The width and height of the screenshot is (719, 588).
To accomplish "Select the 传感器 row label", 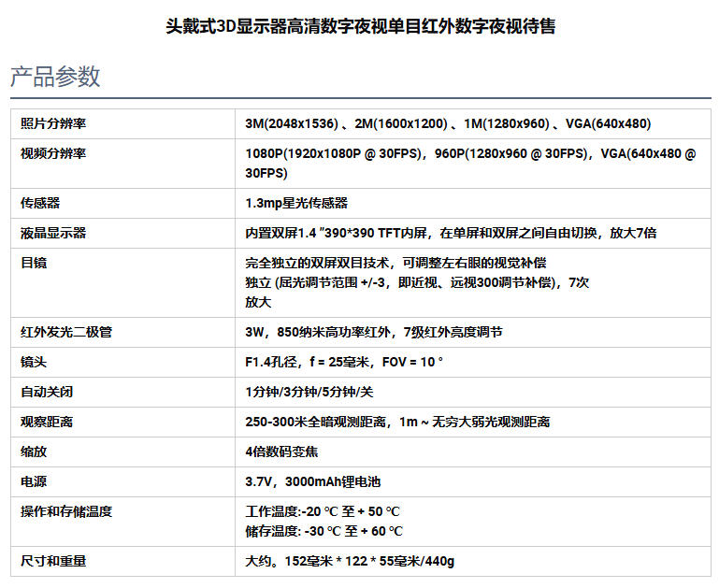I will pos(40,203).
